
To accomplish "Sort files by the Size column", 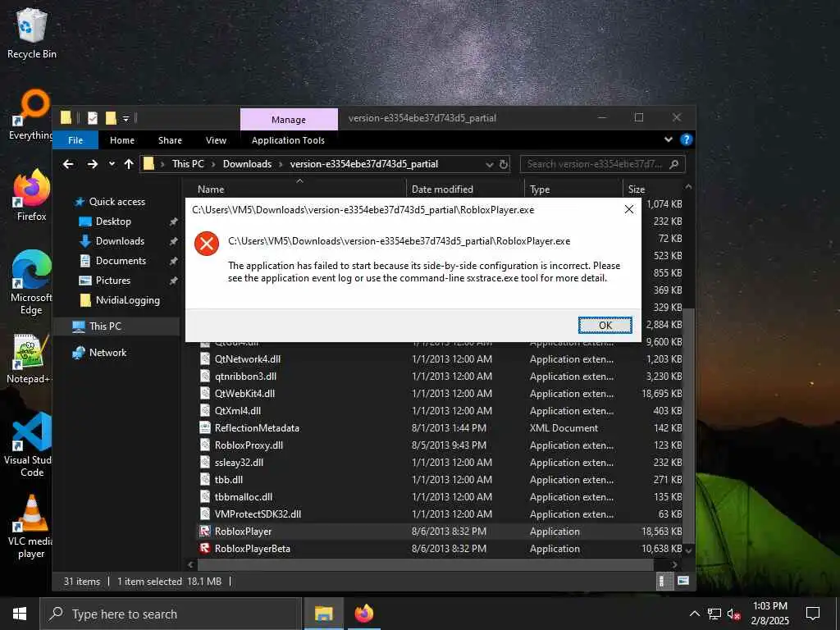I will point(637,189).
